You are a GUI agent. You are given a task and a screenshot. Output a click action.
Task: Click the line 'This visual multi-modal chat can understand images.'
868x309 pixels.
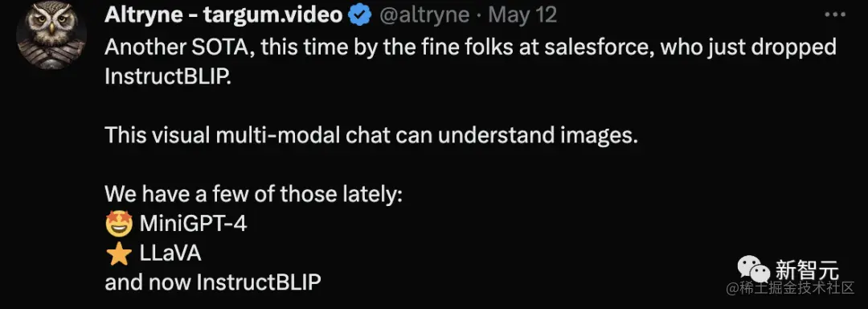click(371, 136)
